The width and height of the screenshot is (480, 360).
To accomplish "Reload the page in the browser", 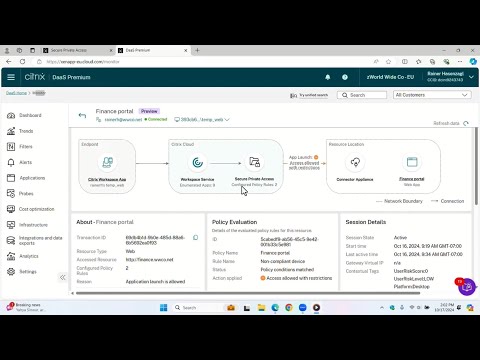I will pos(22,62).
